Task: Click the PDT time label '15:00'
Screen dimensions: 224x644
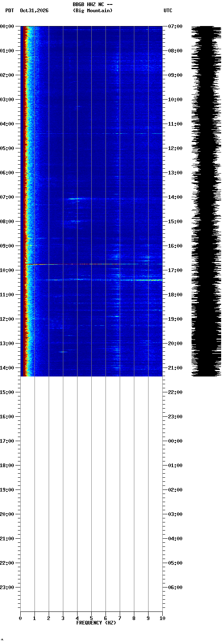Action: [7, 392]
